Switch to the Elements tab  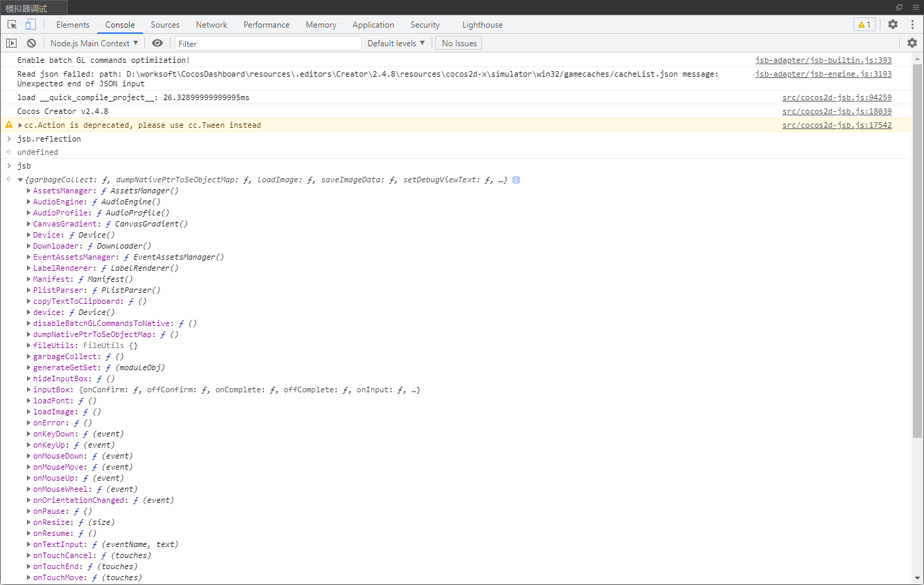click(73, 25)
